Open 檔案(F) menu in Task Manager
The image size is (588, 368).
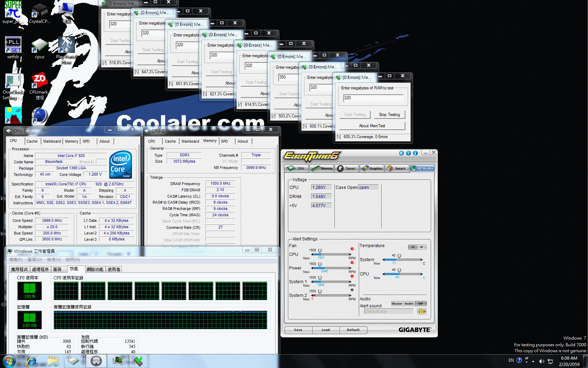click(x=16, y=260)
